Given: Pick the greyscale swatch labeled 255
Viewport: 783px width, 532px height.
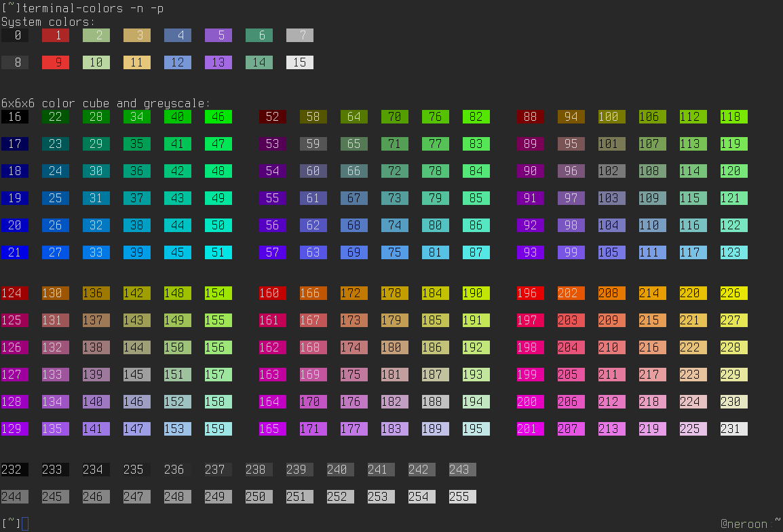Looking at the screenshot, I should tap(462, 497).
